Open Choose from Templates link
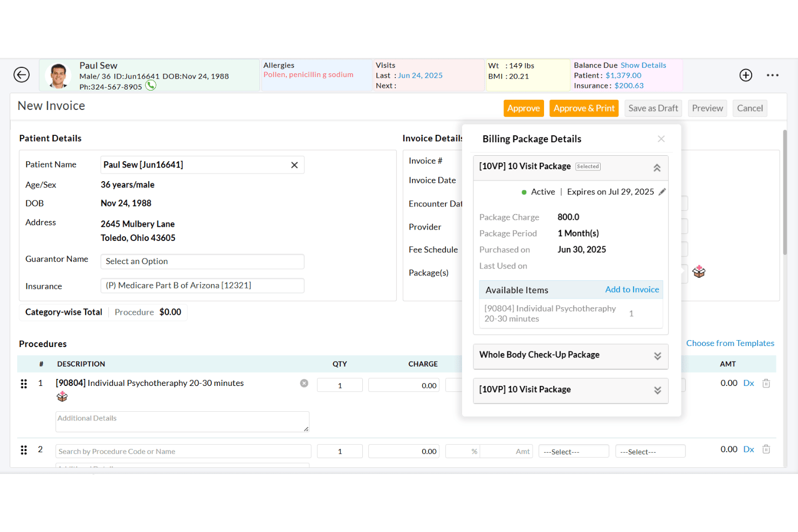Viewport: 798px width, 532px height. [x=730, y=343]
